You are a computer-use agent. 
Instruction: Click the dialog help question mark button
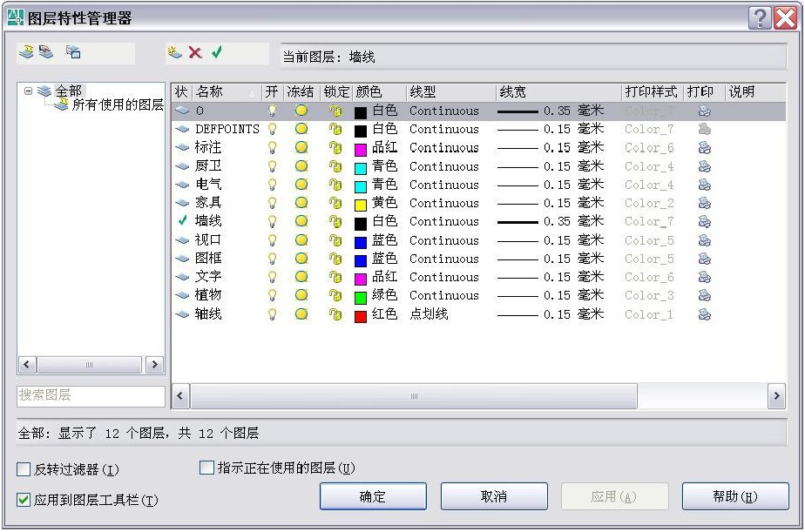[x=760, y=18]
